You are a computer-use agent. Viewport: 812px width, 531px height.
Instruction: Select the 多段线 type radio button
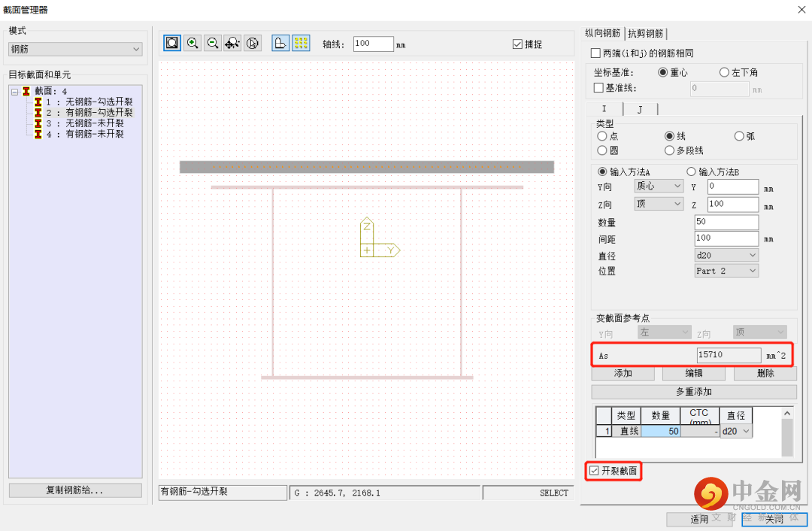point(670,150)
